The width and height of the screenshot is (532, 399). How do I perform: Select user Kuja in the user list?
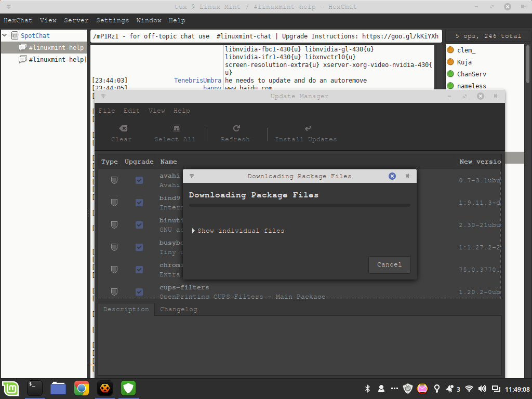(x=464, y=62)
